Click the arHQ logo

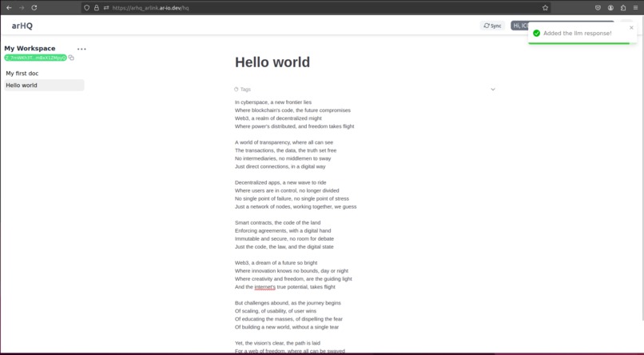click(22, 26)
